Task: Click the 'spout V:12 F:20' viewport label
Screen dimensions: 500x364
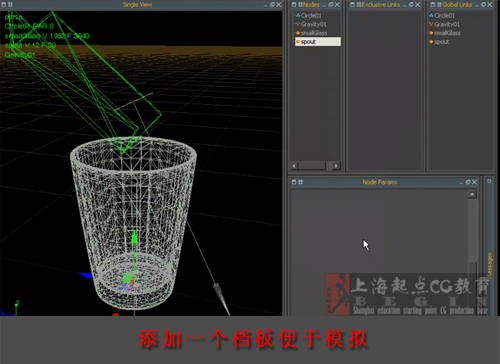Action: tap(30, 45)
